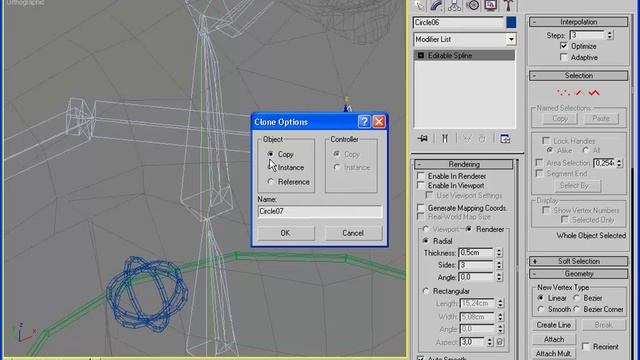Select the Radial rendering option
This screenshot has width=640, height=360.
(426, 241)
